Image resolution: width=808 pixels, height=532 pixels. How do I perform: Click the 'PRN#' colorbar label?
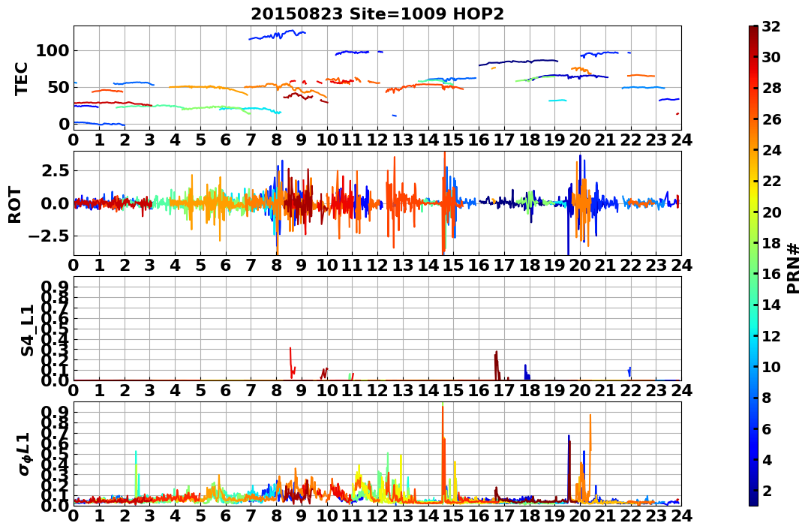pos(793,268)
